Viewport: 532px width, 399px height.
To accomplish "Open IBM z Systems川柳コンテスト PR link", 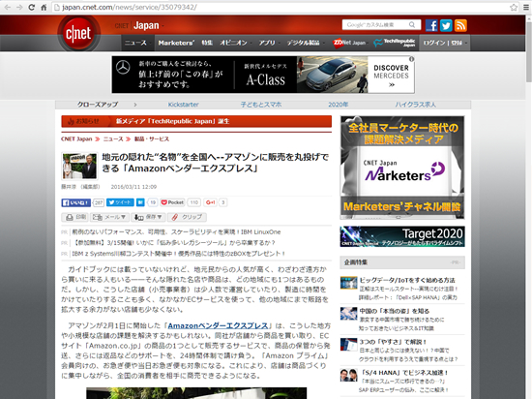I will 178,254.
